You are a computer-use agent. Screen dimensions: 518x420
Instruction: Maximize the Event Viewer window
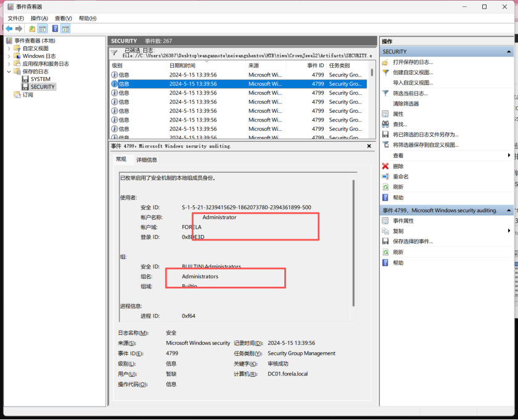484,7
